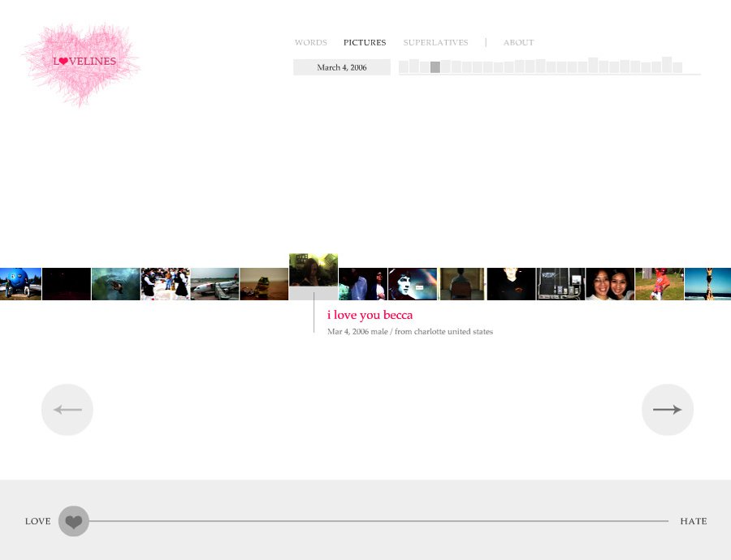Open the airplane on runway thumbnail

pyautogui.click(x=214, y=284)
